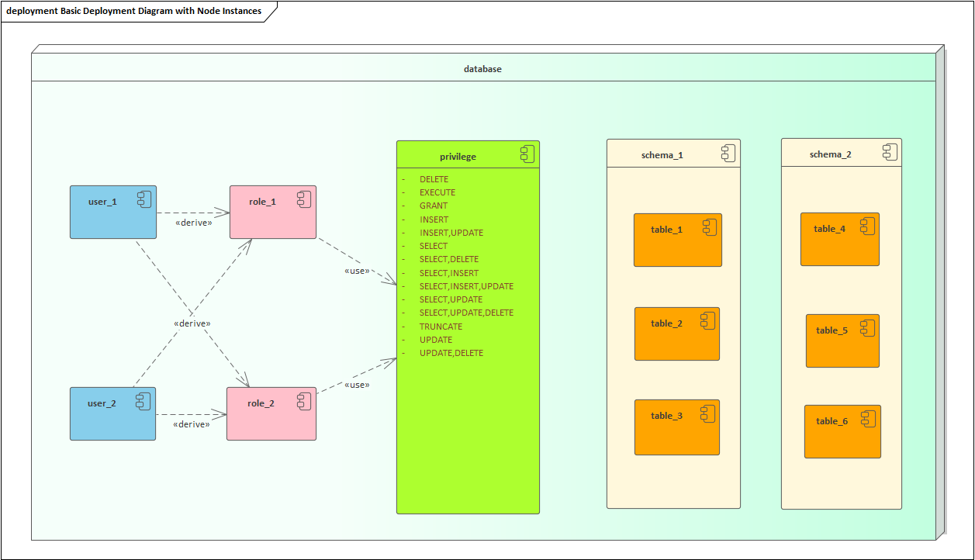Click the component icon on table_6
975x560 pixels.
click(x=869, y=419)
